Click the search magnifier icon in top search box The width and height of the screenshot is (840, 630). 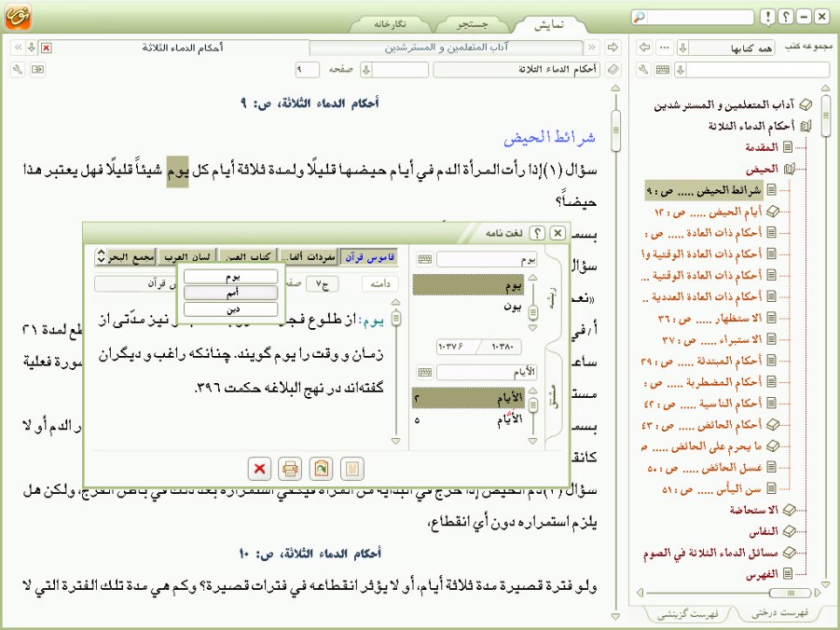click(640, 17)
